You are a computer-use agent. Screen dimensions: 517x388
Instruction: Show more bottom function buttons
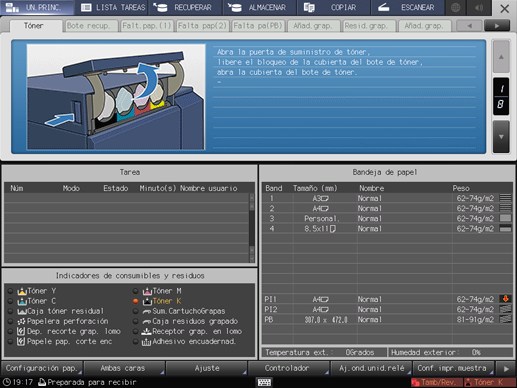pyautogui.click(x=506, y=369)
